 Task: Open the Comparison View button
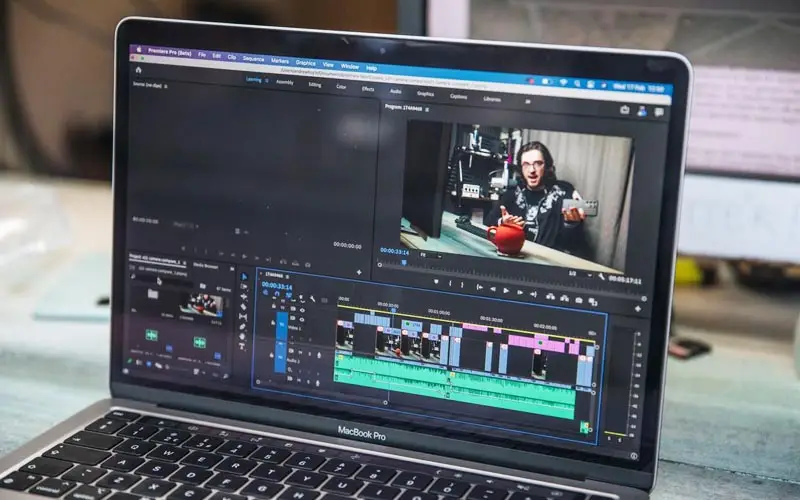coord(592,302)
